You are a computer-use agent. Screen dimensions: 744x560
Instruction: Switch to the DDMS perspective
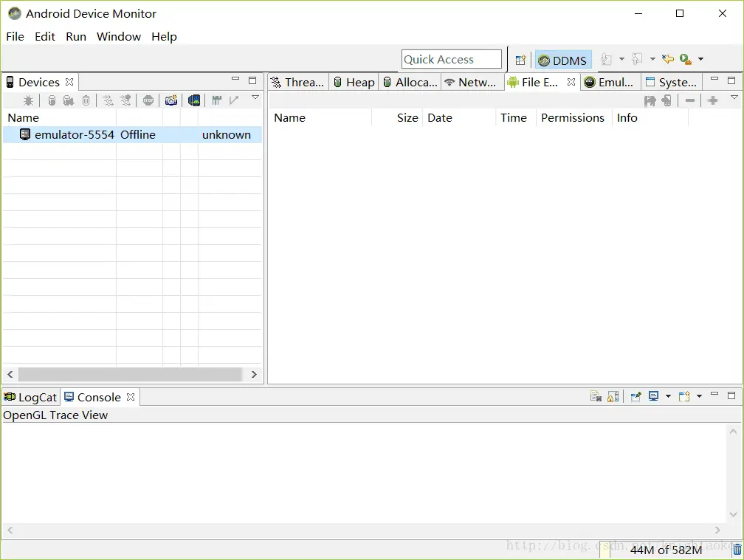563,61
